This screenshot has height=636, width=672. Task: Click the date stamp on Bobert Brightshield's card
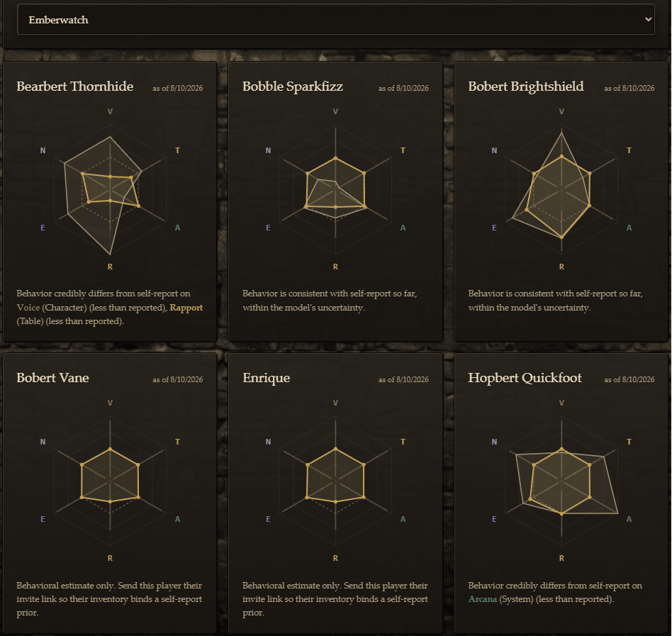pyautogui.click(x=629, y=89)
